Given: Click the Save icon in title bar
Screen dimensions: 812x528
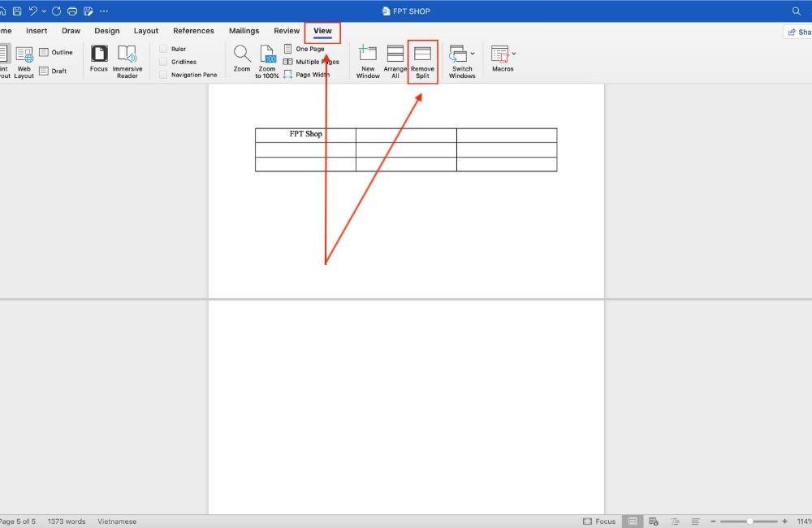Looking at the screenshot, I should 17,11.
